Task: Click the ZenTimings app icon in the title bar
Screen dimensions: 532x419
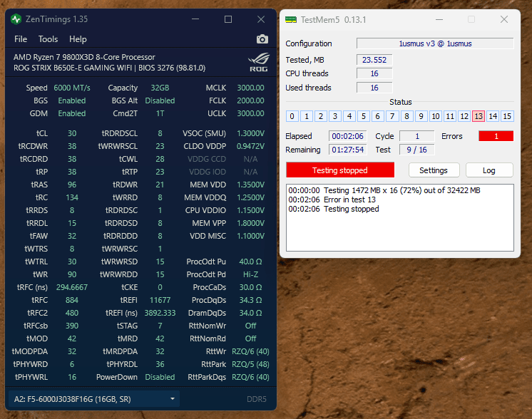Action: [16, 19]
